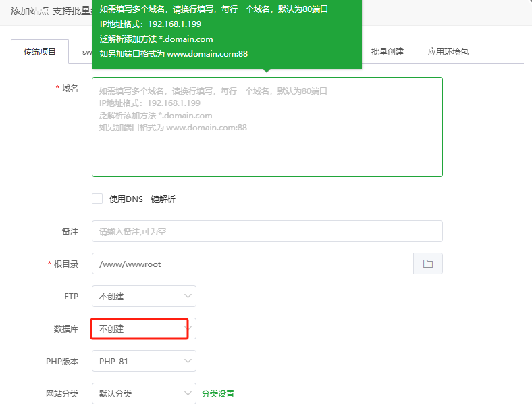Click the 网站分类 chevron arrow
The width and height of the screenshot is (532, 415).
click(188, 393)
